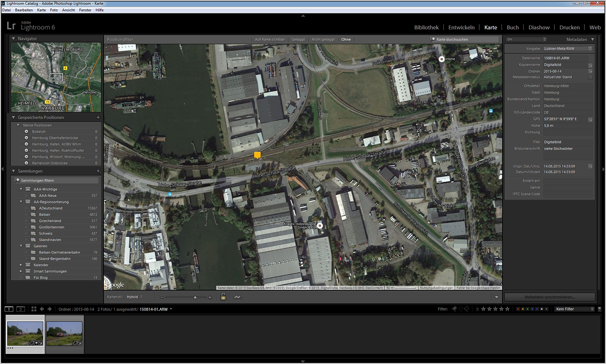Select the first filmstrip thumbnail
The image size is (606, 364).
point(25,334)
